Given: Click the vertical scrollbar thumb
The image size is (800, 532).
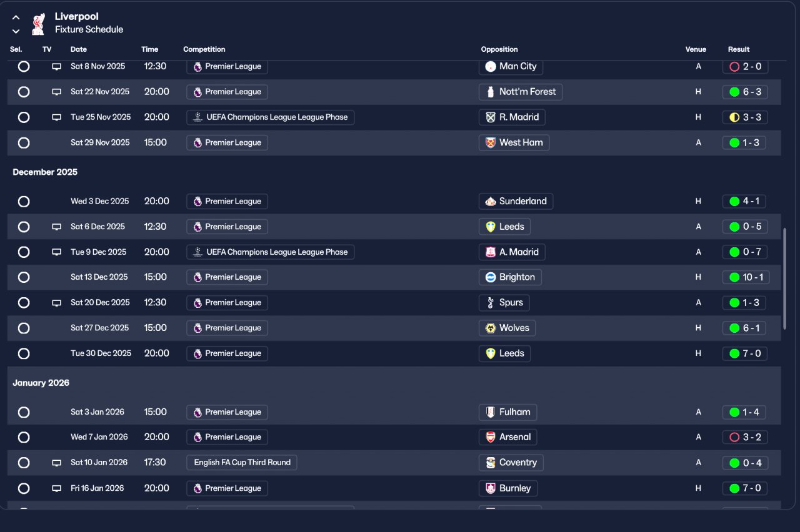Looking at the screenshot, I should (x=785, y=278).
